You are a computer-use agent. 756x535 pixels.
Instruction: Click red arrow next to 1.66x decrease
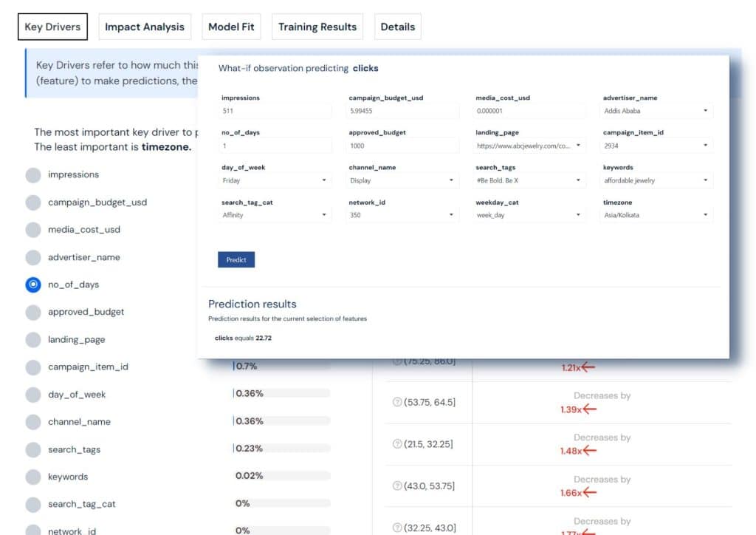pyautogui.click(x=590, y=493)
